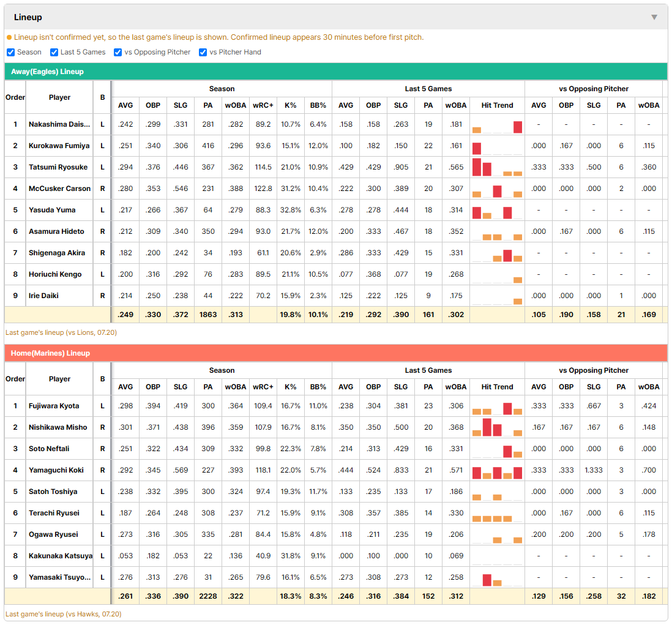Click Nakashima hit trend bars
Screen dimensions: 672x625
(497, 124)
